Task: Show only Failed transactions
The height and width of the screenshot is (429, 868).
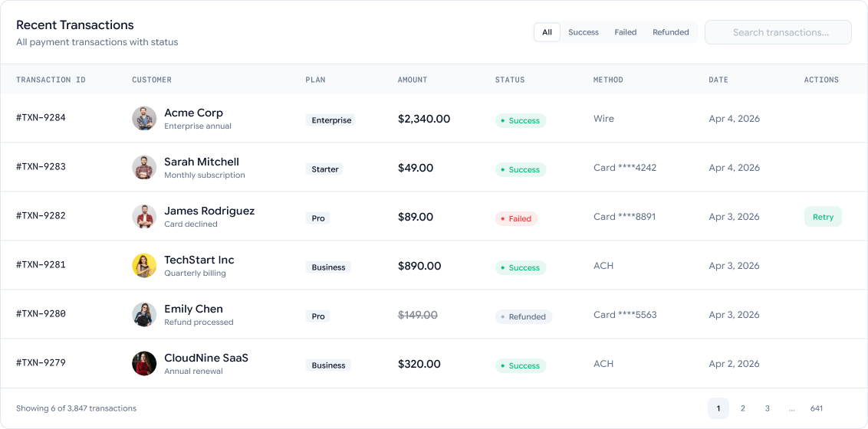Action: tap(626, 32)
